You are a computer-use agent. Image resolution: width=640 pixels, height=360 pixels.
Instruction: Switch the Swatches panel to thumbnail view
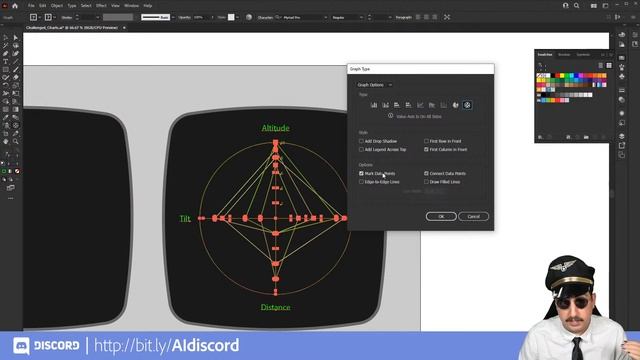(x=609, y=65)
